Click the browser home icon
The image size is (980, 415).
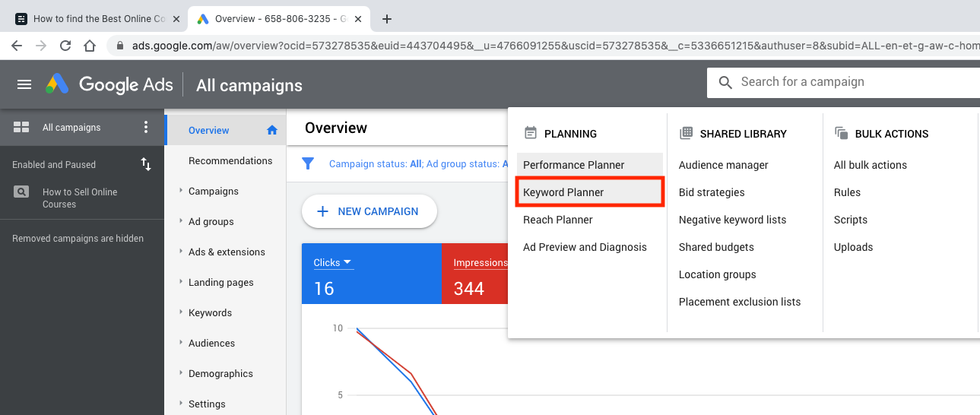90,46
